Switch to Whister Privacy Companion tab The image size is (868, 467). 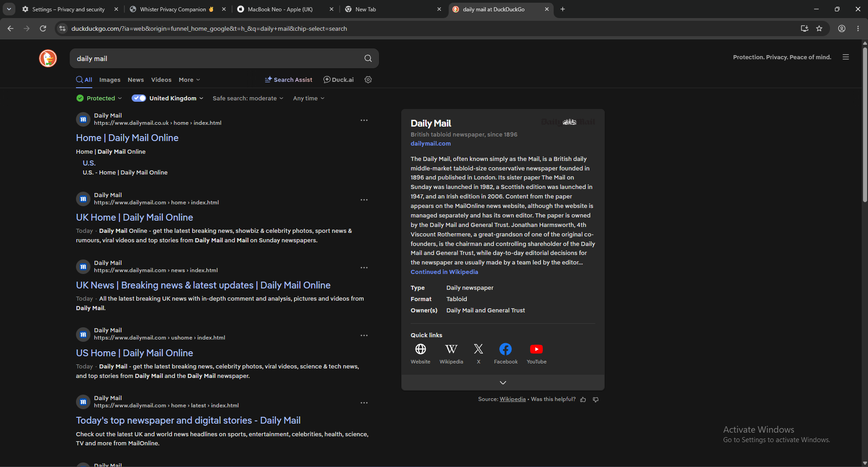173,9
